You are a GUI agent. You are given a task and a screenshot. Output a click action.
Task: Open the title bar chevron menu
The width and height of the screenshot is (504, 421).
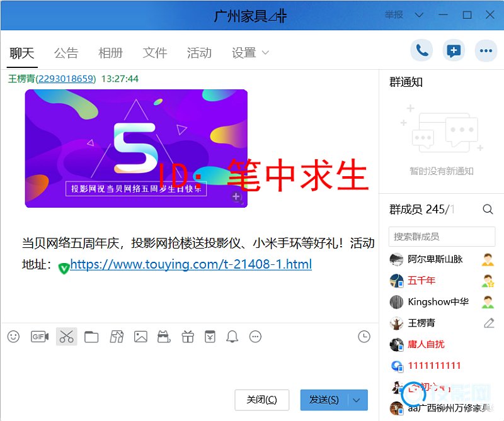pos(419,14)
